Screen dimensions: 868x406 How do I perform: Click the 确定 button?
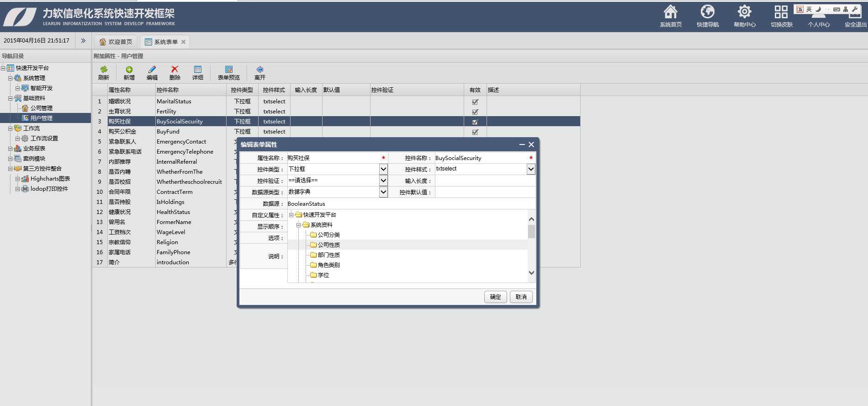[x=495, y=297]
